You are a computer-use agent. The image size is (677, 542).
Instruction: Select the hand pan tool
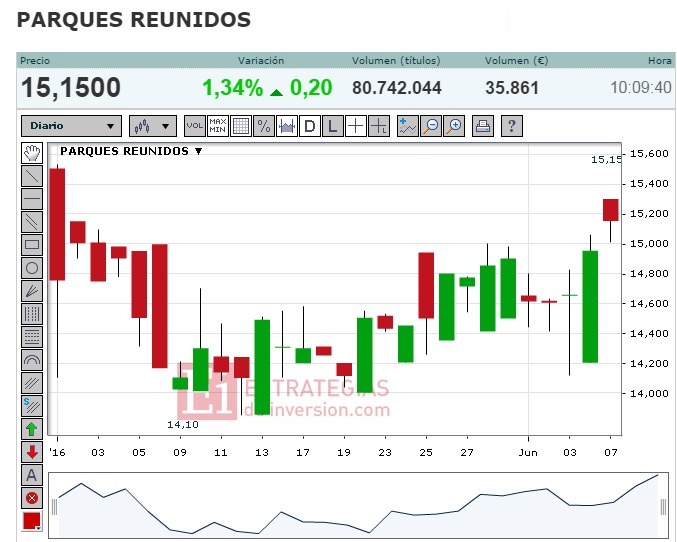(x=32, y=153)
